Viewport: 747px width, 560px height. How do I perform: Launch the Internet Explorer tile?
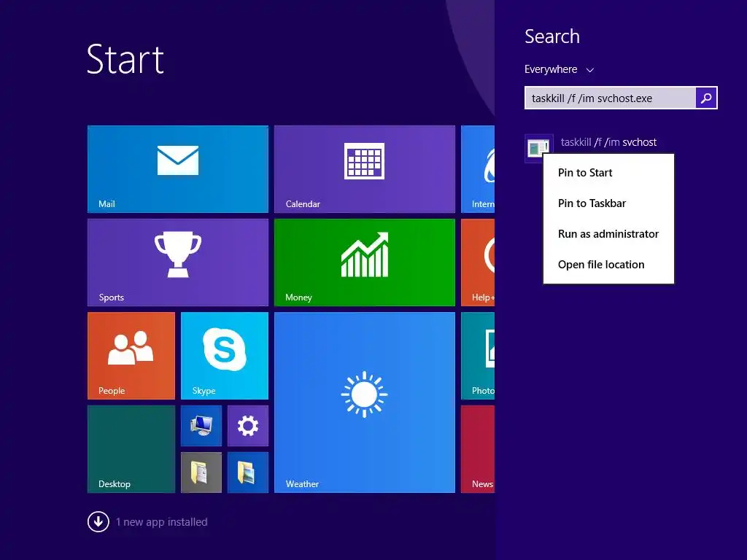point(478,169)
